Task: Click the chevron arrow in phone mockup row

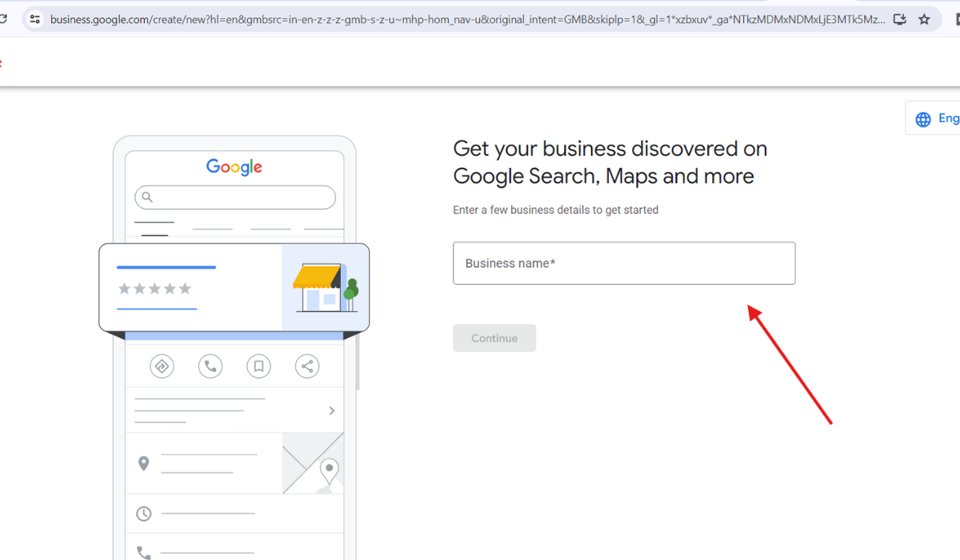Action: [x=331, y=410]
